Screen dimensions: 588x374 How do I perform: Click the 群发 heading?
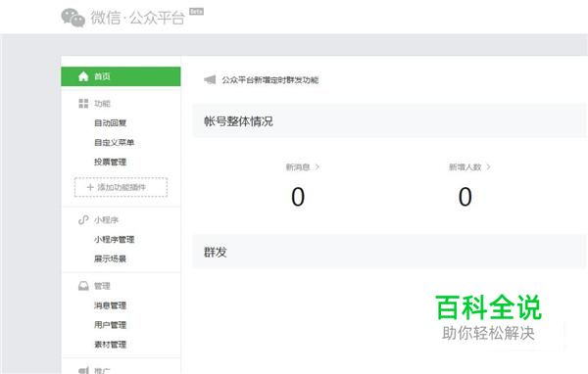[x=216, y=252]
